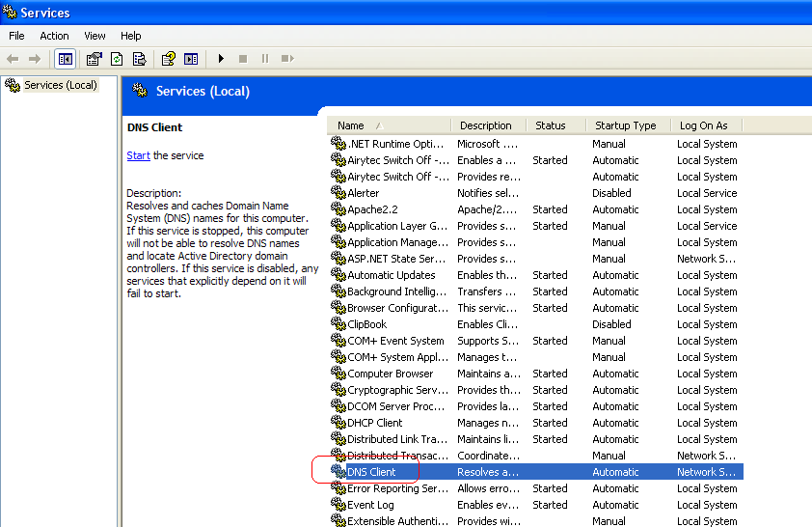Click 'Apache/2....' description cell
The image size is (812, 527).
pyautogui.click(x=487, y=209)
